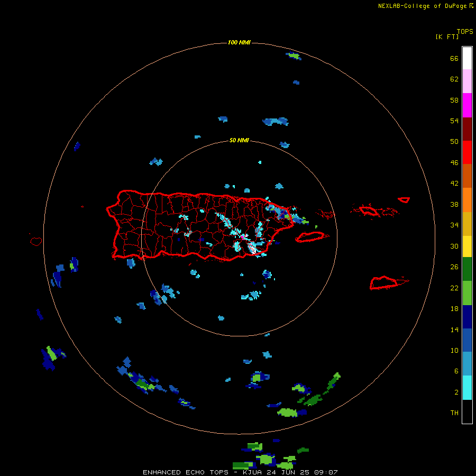This screenshot has height=476, width=476.
Task: Click the 54 label on the scale
Action: 454,121
